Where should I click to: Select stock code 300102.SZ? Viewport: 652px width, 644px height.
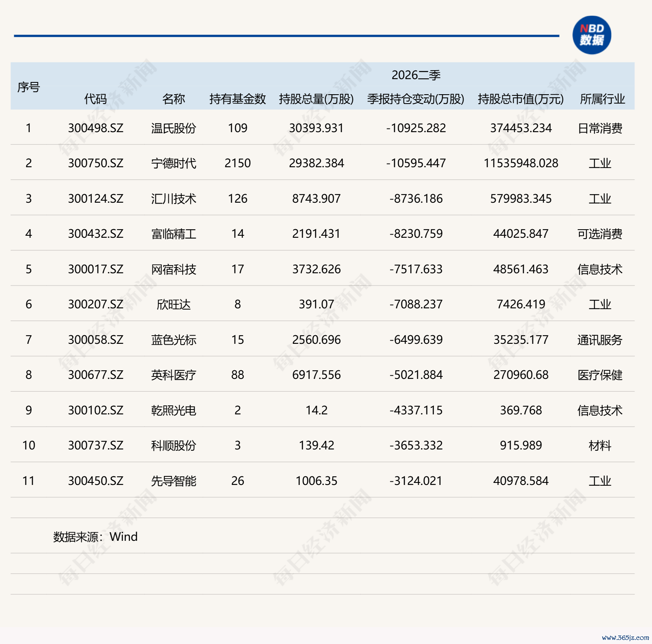pyautogui.click(x=95, y=410)
